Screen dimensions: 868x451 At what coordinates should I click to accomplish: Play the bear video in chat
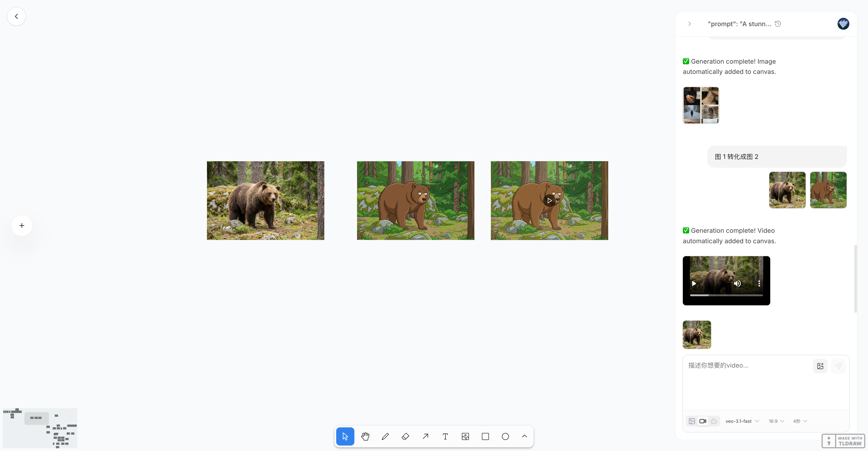click(x=694, y=284)
